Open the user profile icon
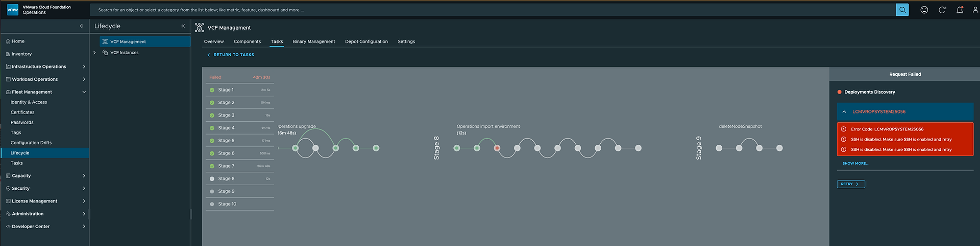 (x=975, y=10)
